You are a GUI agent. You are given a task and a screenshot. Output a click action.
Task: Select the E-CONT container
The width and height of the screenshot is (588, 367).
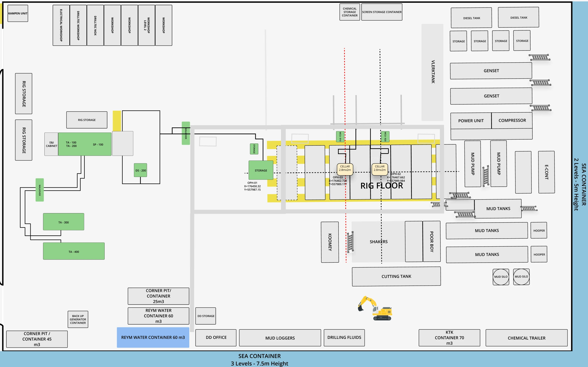point(547,172)
